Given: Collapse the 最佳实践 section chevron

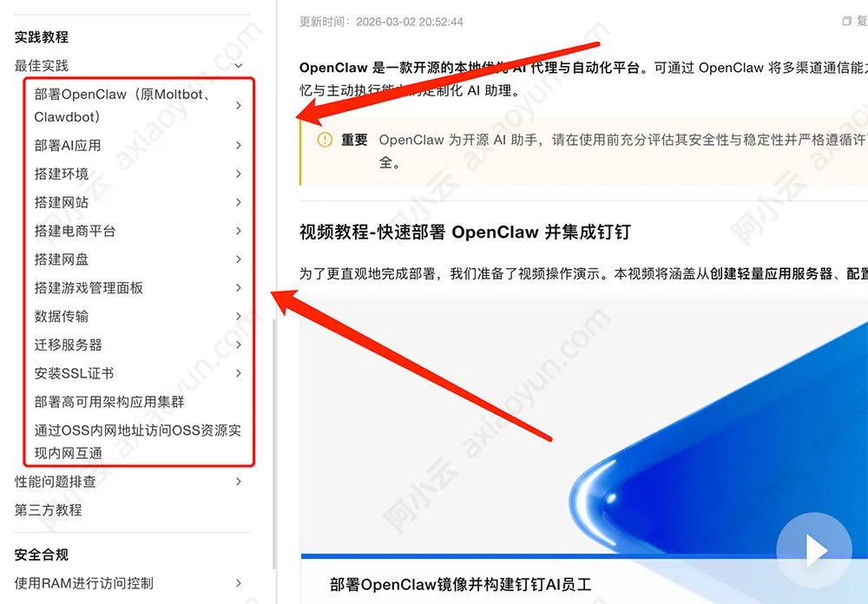Looking at the screenshot, I should (x=239, y=66).
